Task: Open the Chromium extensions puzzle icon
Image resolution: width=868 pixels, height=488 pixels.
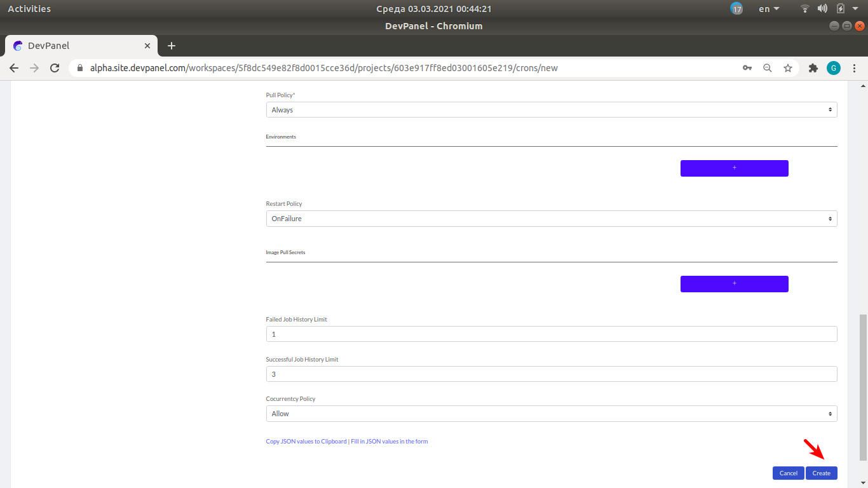Action: (813, 67)
